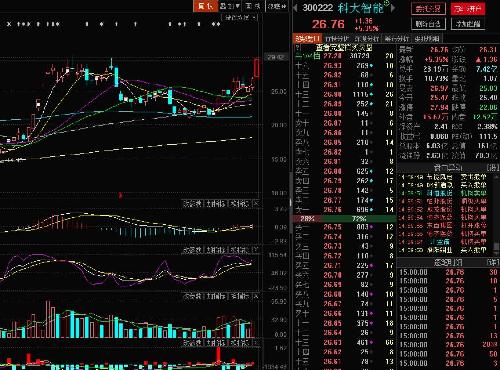500x370 pixels.
Task: Click the cyan marker beside sell volume 269
Action: coord(371,66)
